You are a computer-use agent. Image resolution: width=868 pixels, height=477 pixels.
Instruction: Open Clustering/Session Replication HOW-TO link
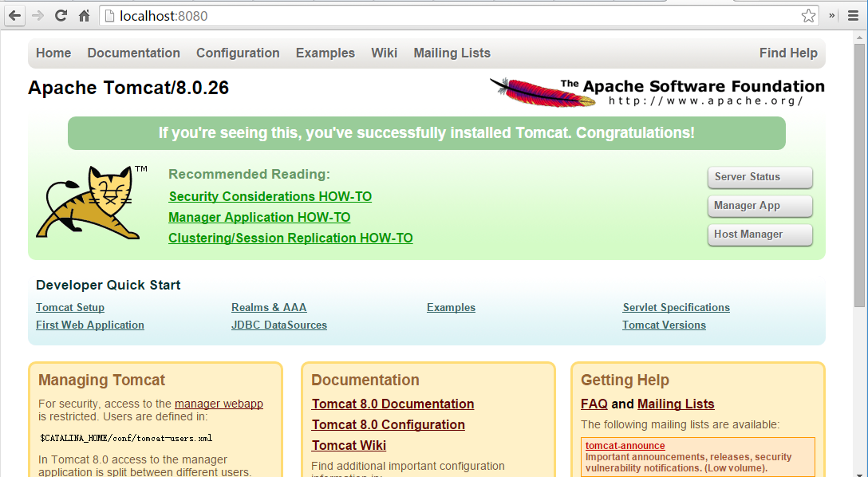pos(290,238)
